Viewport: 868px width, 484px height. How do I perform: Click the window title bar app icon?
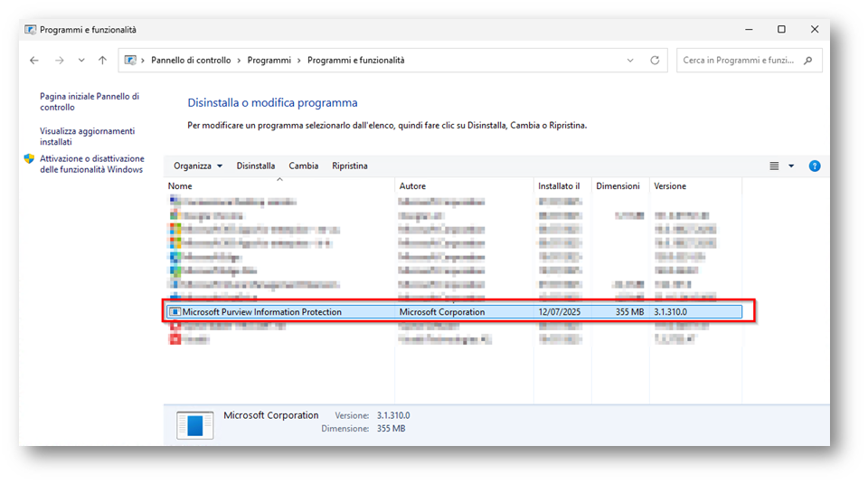tap(31, 29)
